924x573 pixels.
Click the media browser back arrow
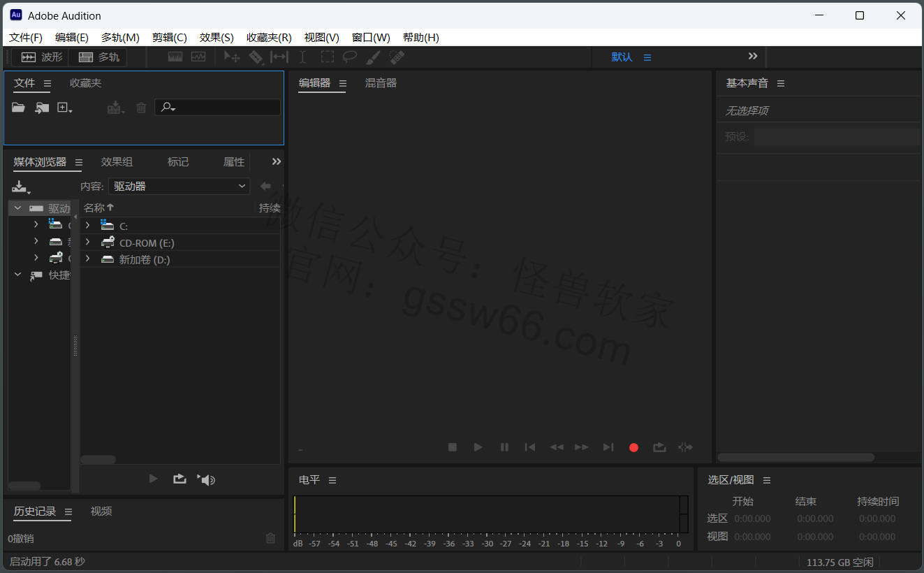pos(265,186)
